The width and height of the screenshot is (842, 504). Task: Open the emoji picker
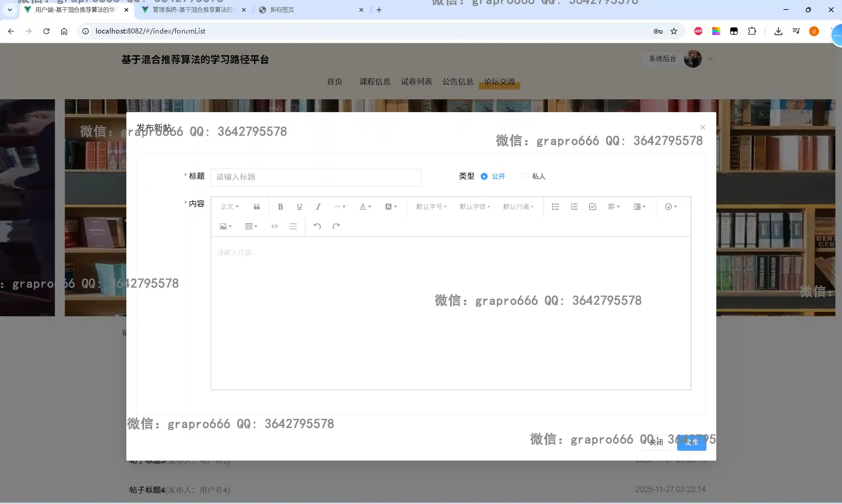tap(669, 206)
